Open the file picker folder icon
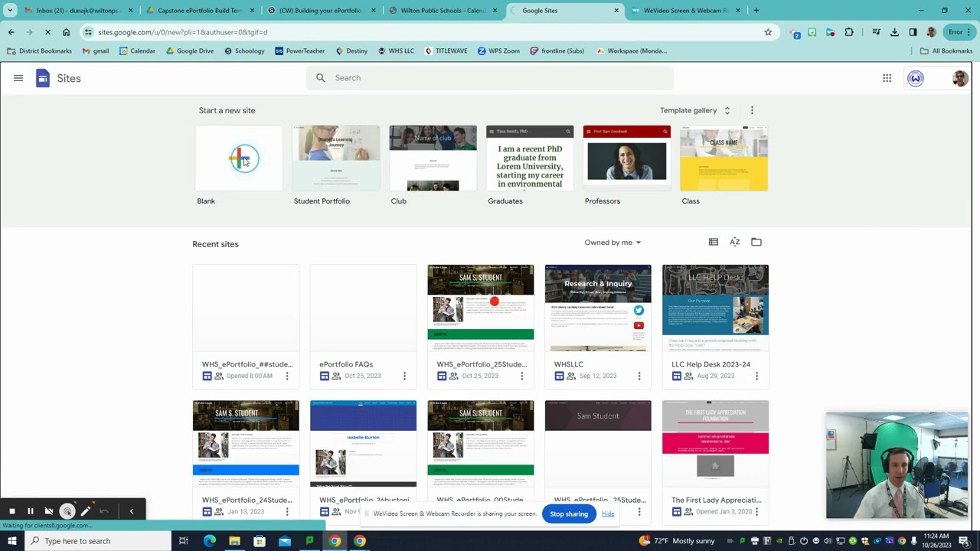This screenshot has width=980, height=551. [x=756, y=242]
